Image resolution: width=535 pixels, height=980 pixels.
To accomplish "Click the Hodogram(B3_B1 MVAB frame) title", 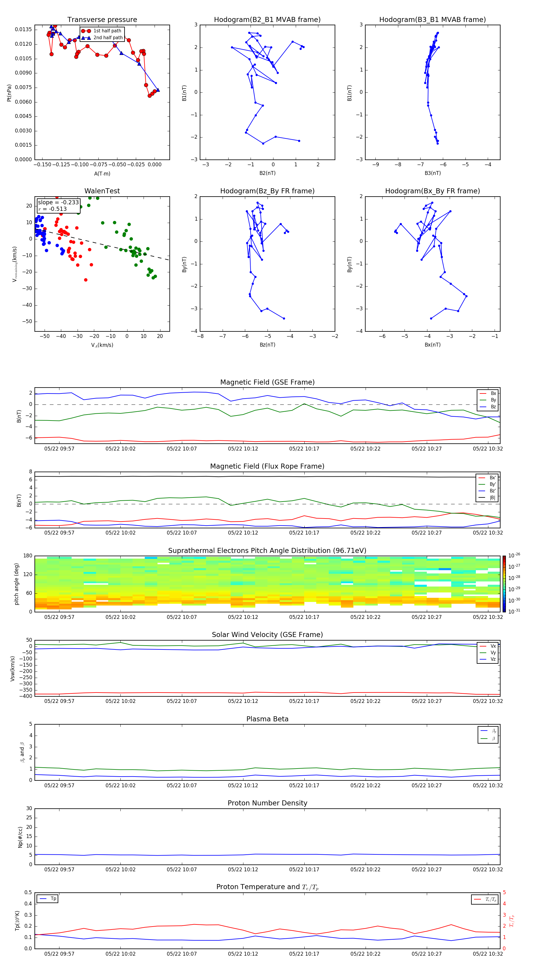I will click(432, 20).
